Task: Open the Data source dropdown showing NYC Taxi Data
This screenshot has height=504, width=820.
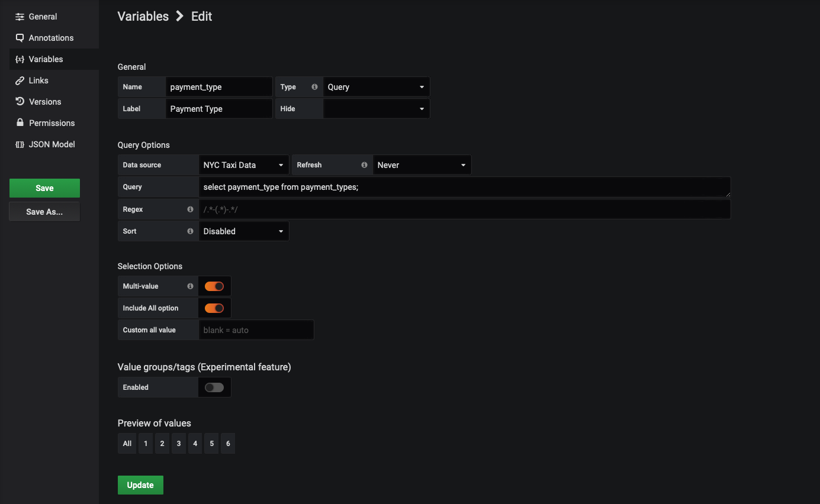Action: tap(243, 164)
